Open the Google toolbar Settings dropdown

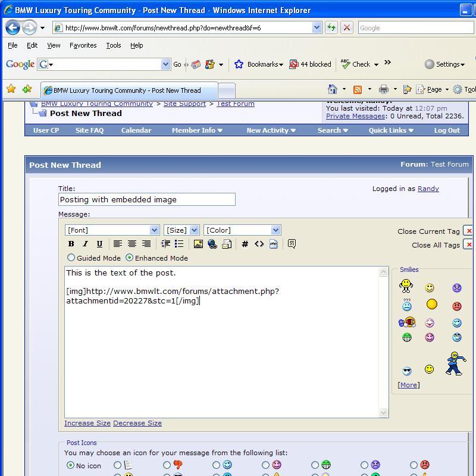coord(445,64)
